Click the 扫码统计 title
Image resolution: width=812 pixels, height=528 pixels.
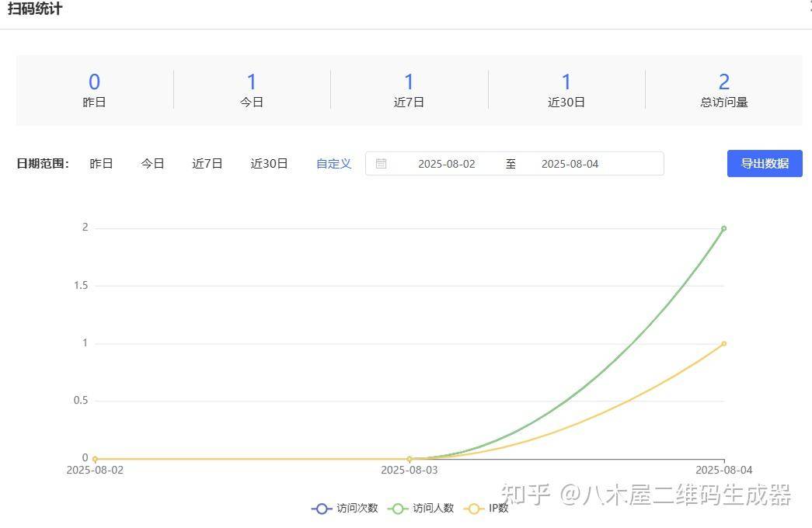pyautogui.click(x=35, y=9)
